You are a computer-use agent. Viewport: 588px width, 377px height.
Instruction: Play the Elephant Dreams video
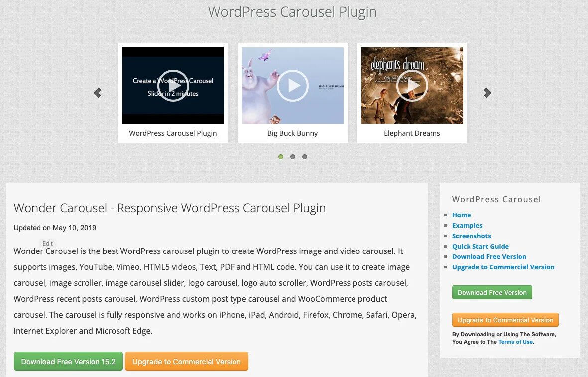point(412,85)
